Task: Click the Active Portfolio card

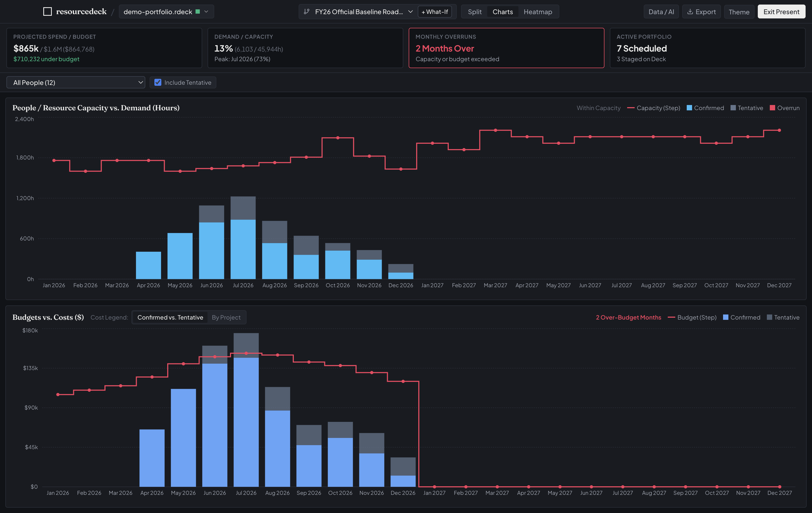Action: (708, 48)
